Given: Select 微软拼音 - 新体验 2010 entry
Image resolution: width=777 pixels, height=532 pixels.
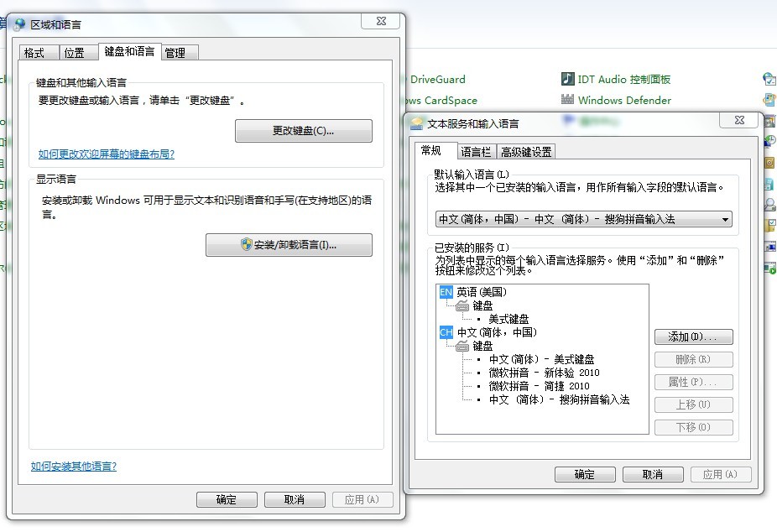Looking at the screenshot, I should click(x=544, y=373).
